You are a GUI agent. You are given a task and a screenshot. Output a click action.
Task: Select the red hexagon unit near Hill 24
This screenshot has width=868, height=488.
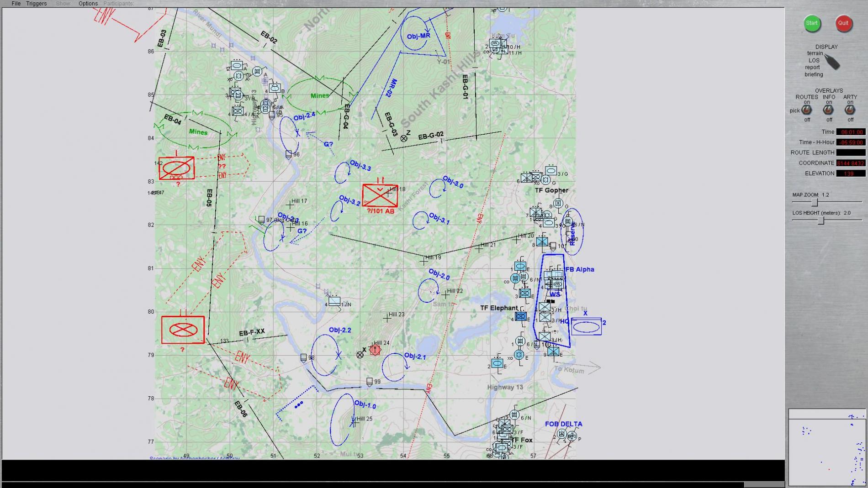tap(375, 350)
